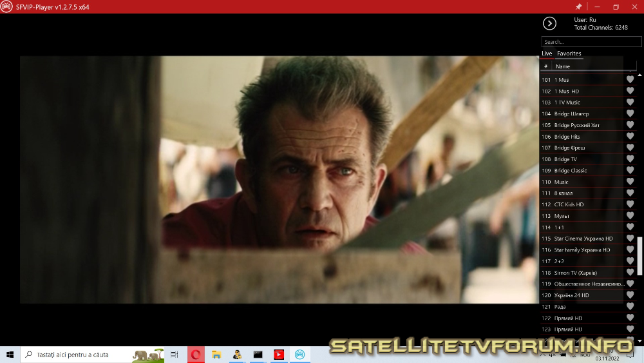Open red play-button app in taskbar
The image size is (644, 363).
[278, 355]
